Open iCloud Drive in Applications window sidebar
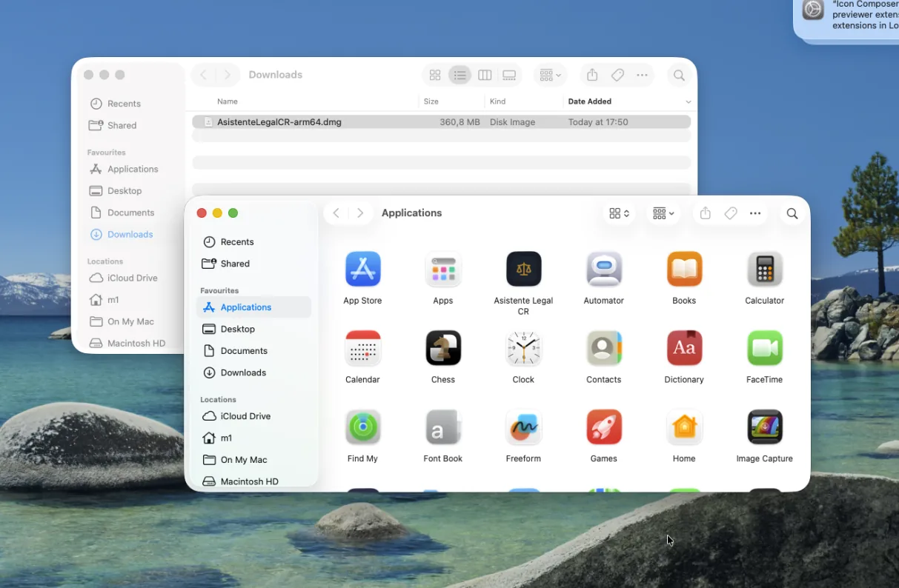The width and height of the screenshot is (899, 588). coord(253,416)
